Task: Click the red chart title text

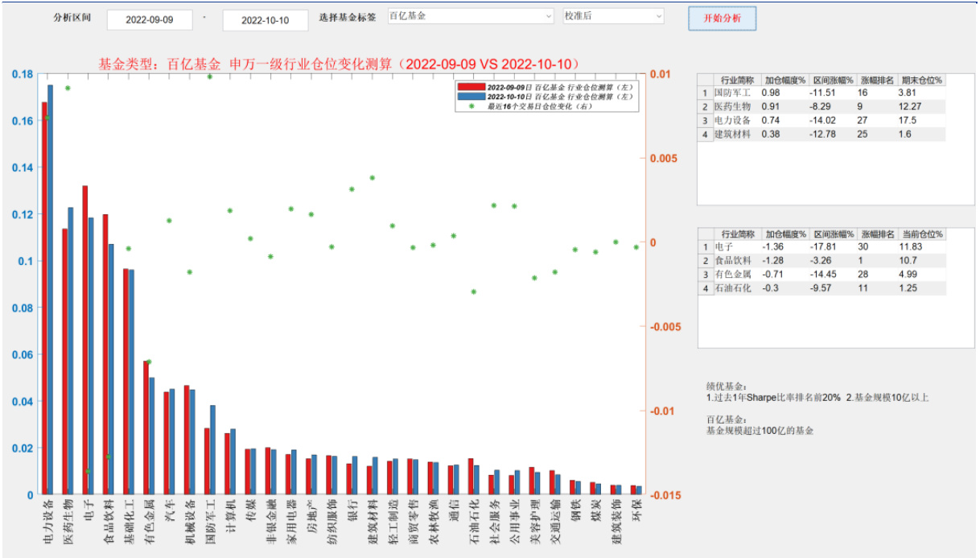Action: (x=338, y=64)
